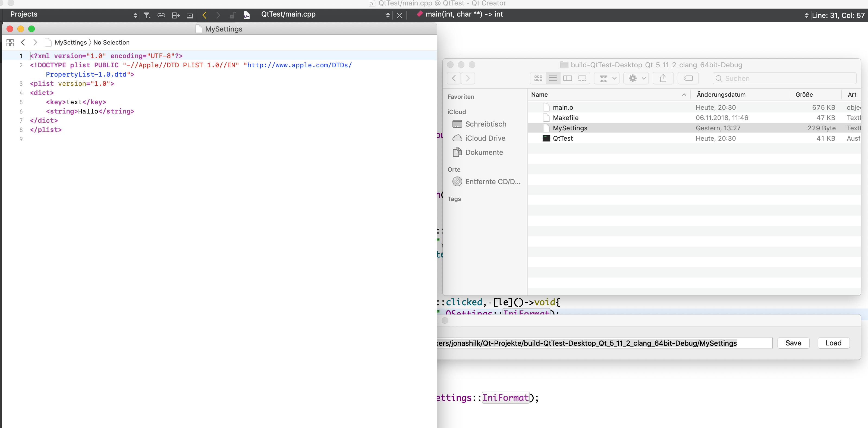Open Finder group-by arrangement dropdown
This screenshot has height=428, width=868.
[x=607, y=78]
